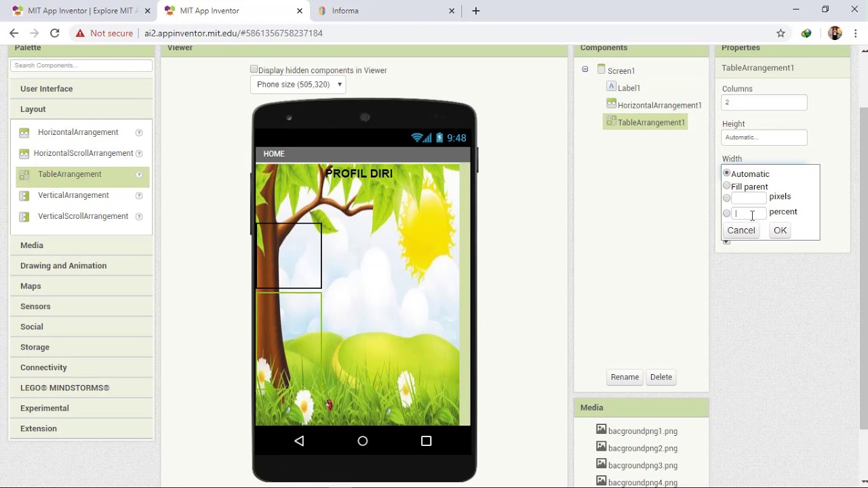Enable Display hidden components in Viewer
This screenshot has height=488, width=868.
point(254,70)
